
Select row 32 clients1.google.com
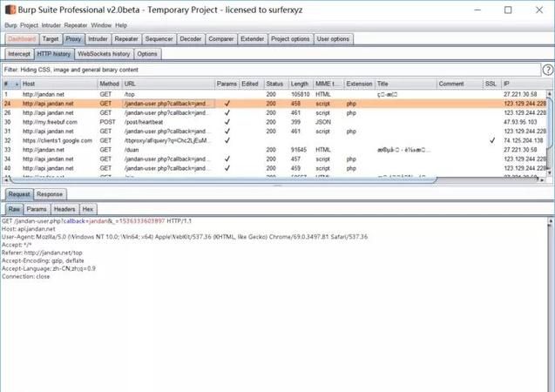274,140
